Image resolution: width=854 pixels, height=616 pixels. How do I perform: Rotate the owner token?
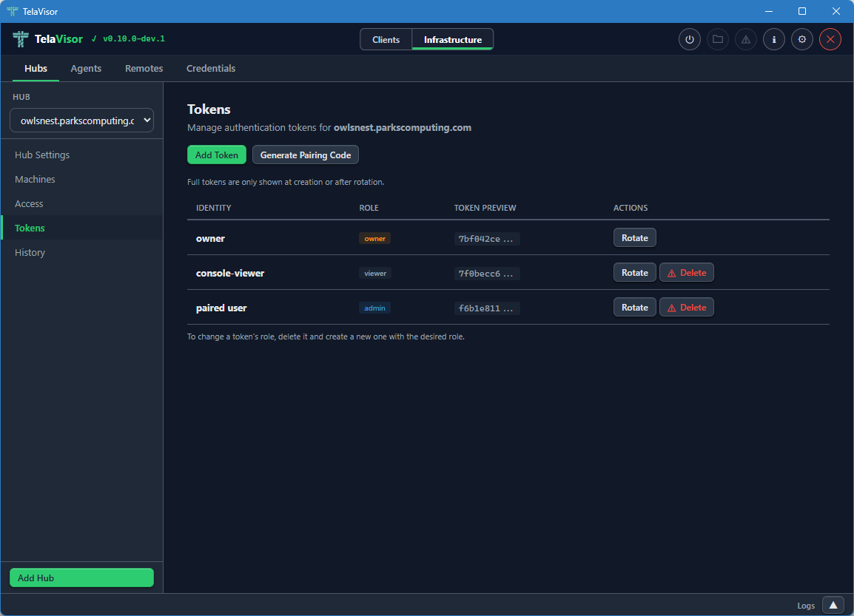tap(634, 237)
